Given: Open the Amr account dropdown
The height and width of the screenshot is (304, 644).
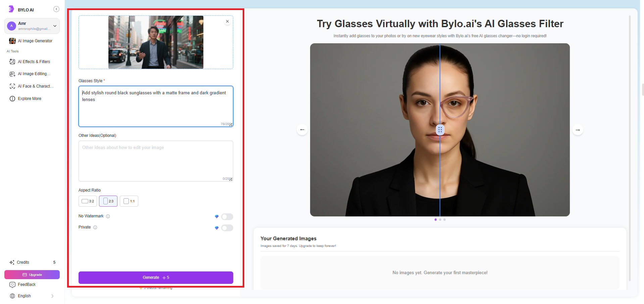Looking at the screenshot, I should (32, 26).
